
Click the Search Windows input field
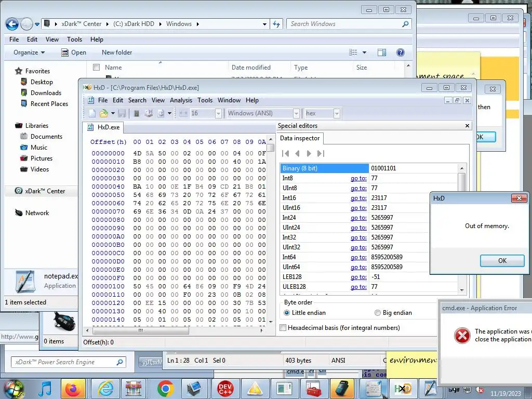click(x=349, y=24)
